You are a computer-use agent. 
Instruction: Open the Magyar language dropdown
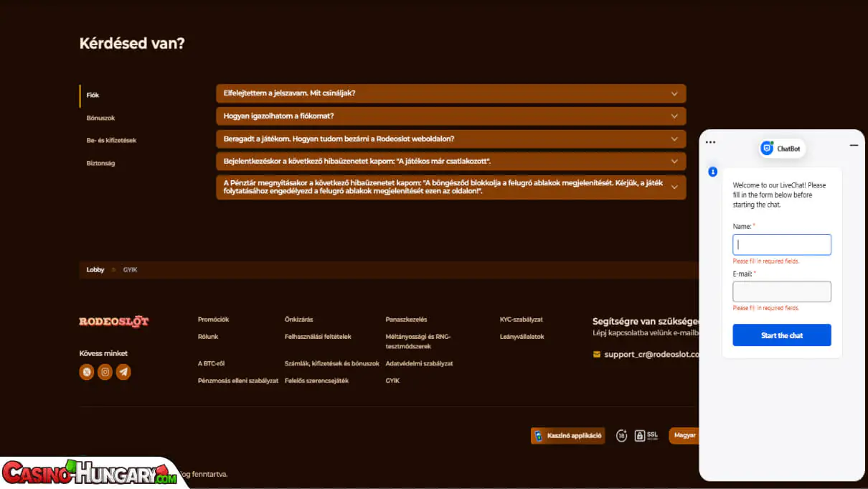(684, 436)
